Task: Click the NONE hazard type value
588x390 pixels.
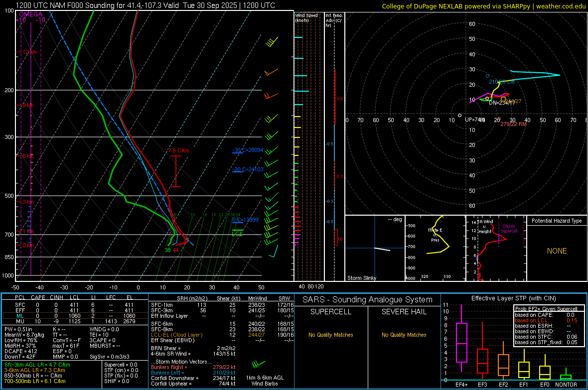Action: point(557,251)
